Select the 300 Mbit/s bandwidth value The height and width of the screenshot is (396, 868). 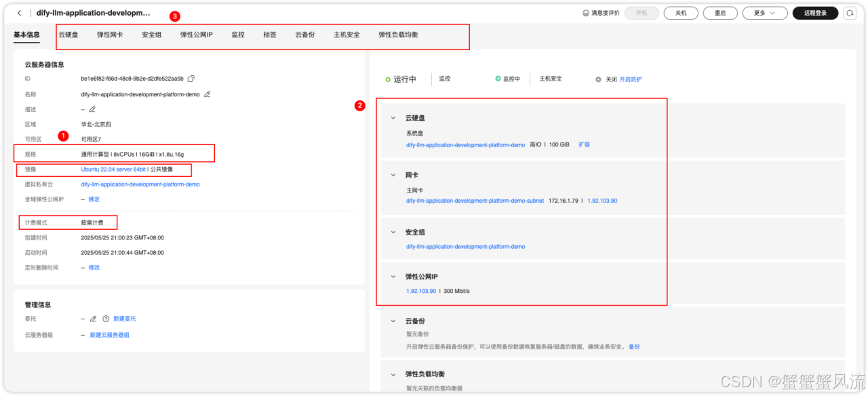click(458, 291)
